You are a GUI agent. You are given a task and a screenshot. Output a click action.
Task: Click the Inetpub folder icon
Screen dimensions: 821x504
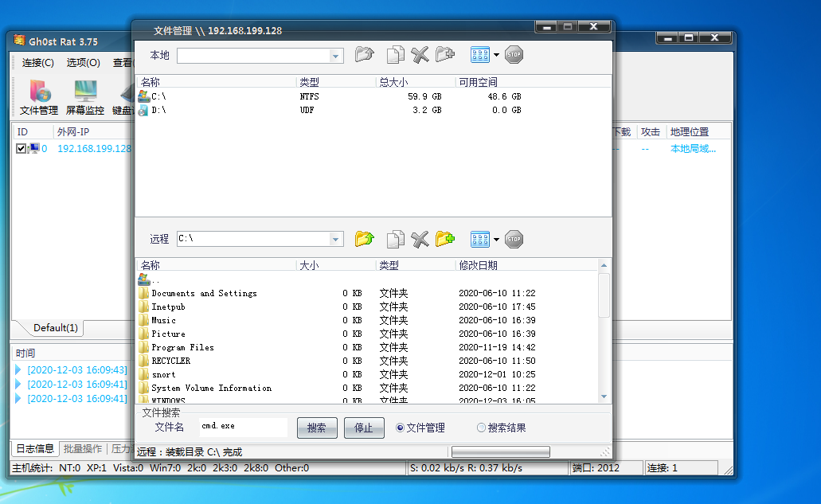pyautogui.click(x=144, y=307)
